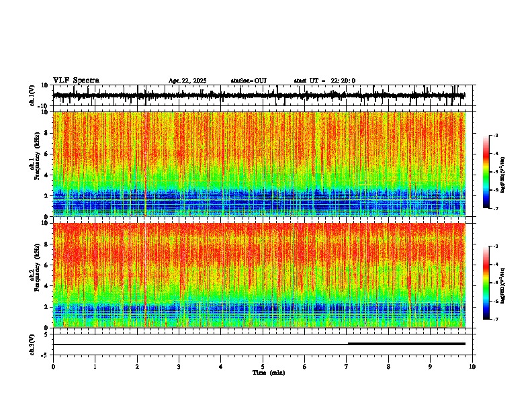Click the ch.2 spectrogram color scale bar
This screenshot has height=411, width=532.
point(486,283)
